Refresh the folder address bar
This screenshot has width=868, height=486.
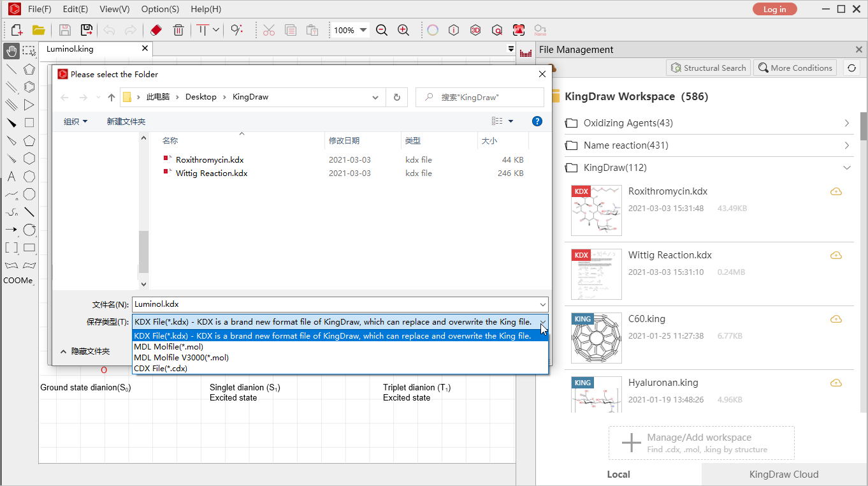tap(397, 97)
